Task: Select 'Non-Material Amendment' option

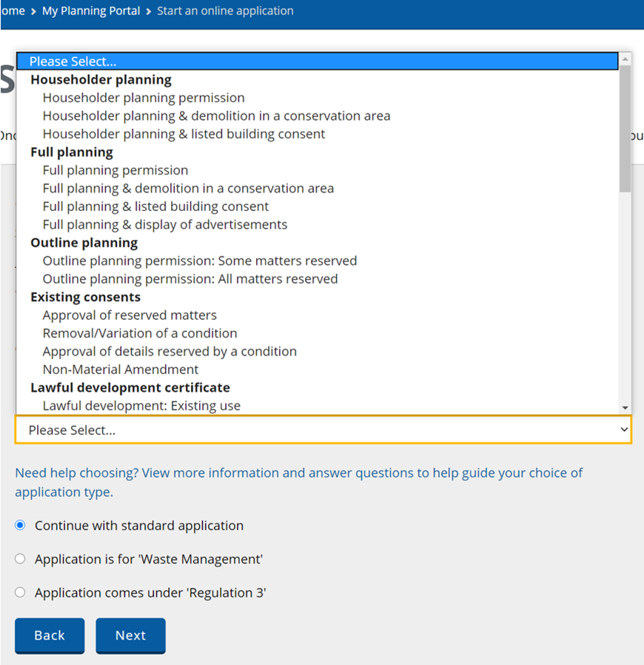Action: (121, 370)
